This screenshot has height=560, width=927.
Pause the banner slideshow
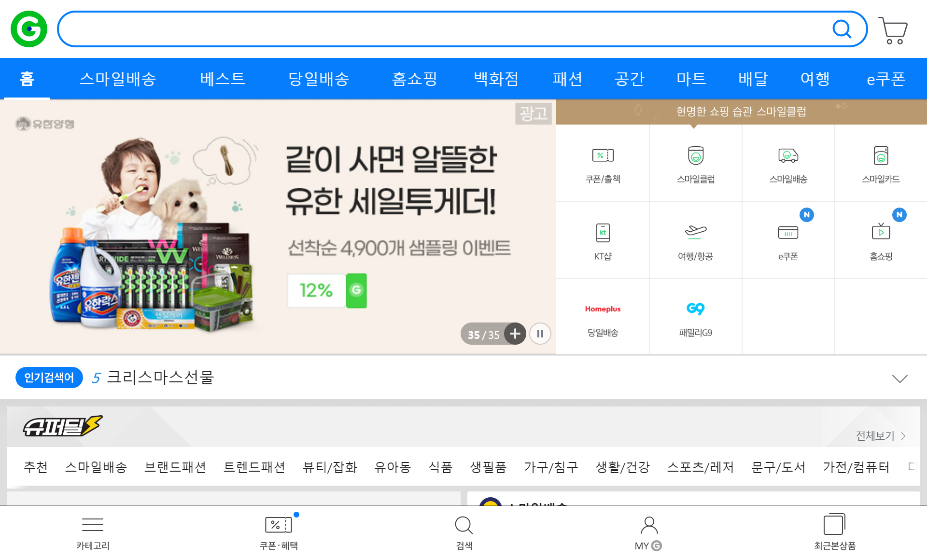tap(540, 334)
